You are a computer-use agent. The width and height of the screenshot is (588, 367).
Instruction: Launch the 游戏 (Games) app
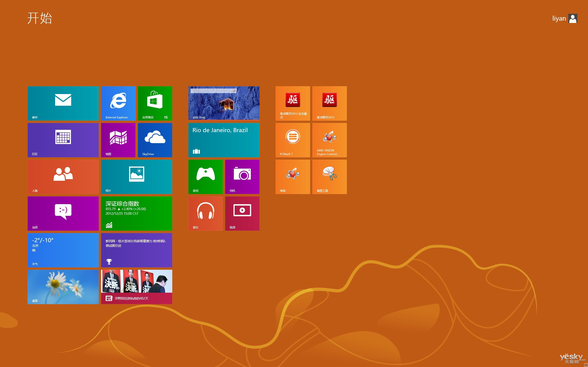[205, 176]
